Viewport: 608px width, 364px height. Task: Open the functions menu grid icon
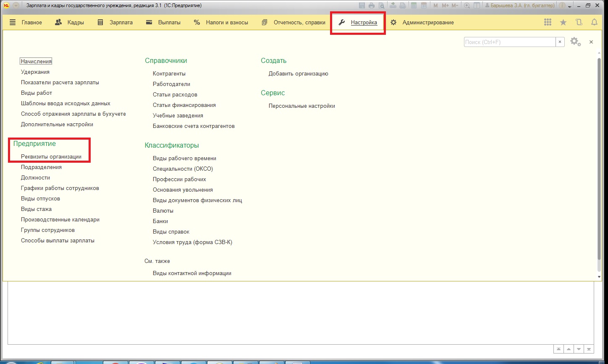548,23
